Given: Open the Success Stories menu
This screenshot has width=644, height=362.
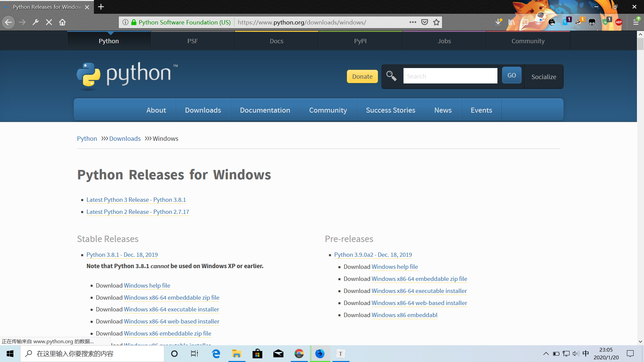Looking at the screenshot, I should point(391,110).
